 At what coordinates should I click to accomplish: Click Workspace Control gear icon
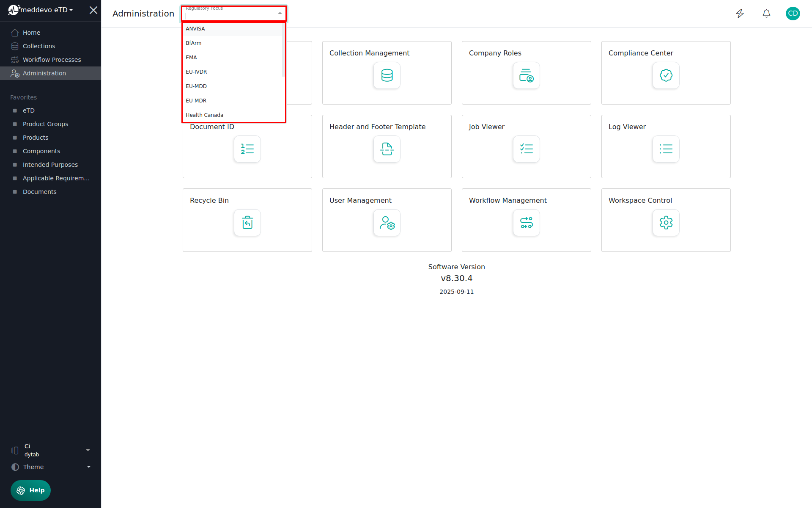pyautogui.click(x=666, y=223)
